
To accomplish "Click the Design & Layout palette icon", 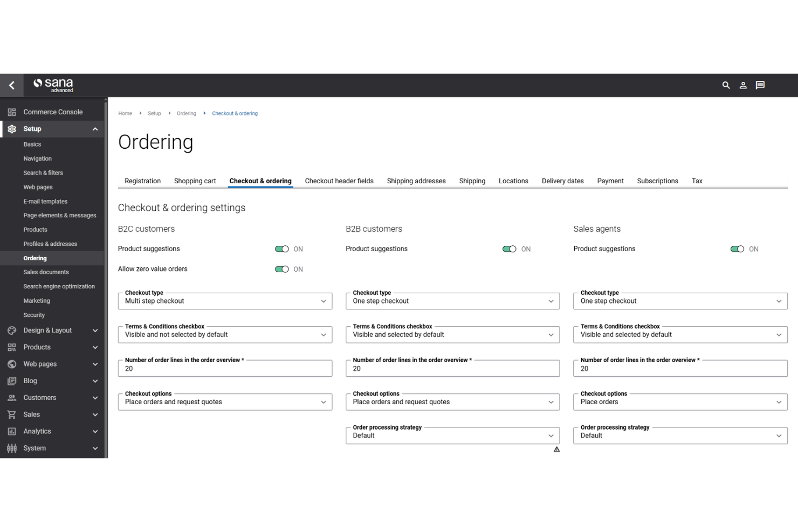I will [x=12, y=330].
